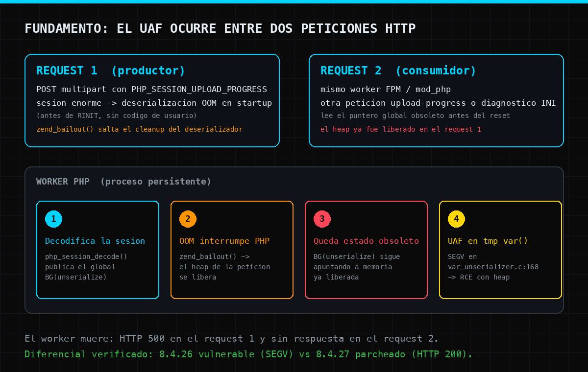
Task: Select the text 'el heap de la peticion'
Action: coord(224,267)
